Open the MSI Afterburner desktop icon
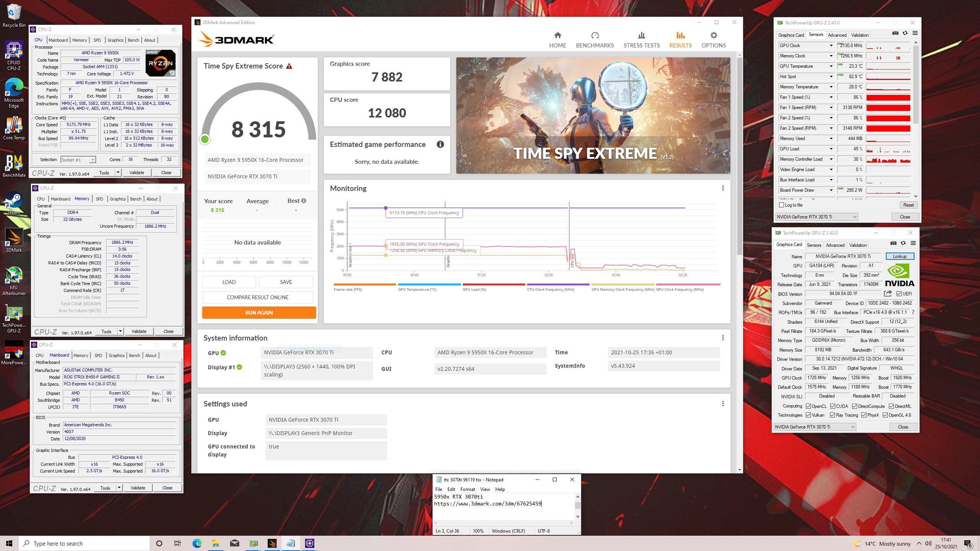The width and height of the screenshot is (980, 551). (14, 281)
